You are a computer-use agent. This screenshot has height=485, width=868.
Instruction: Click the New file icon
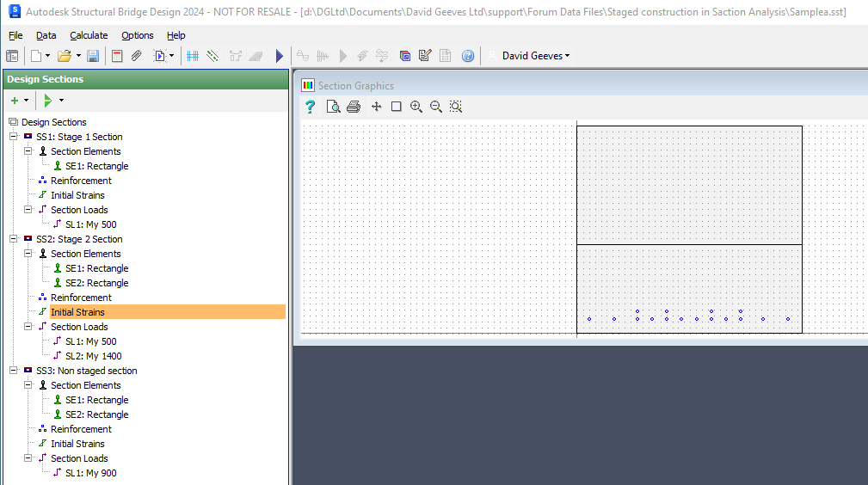36,56
